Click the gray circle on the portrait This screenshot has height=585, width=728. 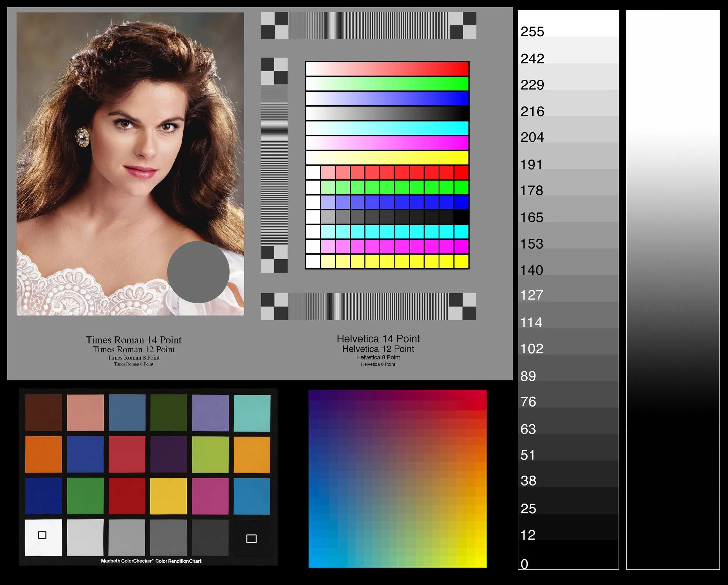coord(198,272)
